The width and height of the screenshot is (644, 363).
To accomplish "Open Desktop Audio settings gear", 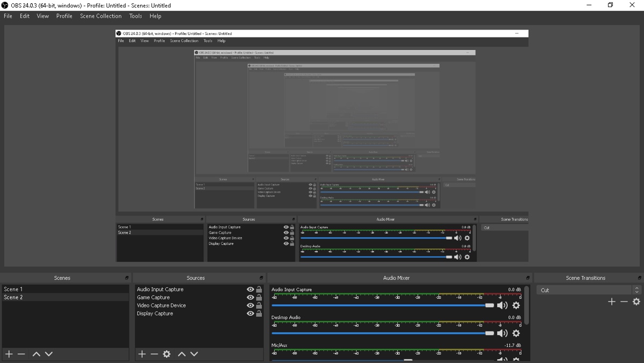I will pyautogui.click(x=516, y=333).
